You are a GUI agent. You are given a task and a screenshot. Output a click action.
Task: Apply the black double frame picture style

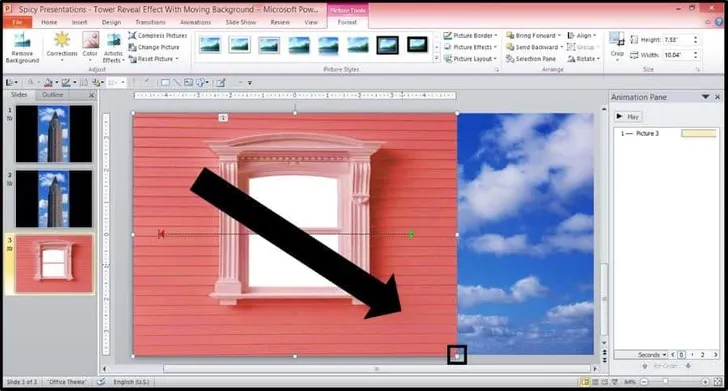[387, 45]
